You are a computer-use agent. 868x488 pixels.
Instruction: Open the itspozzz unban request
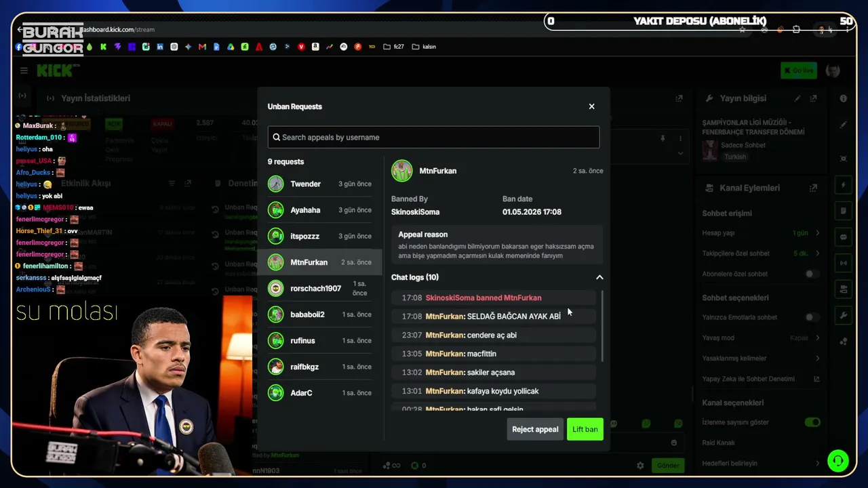tap(320, 236)
